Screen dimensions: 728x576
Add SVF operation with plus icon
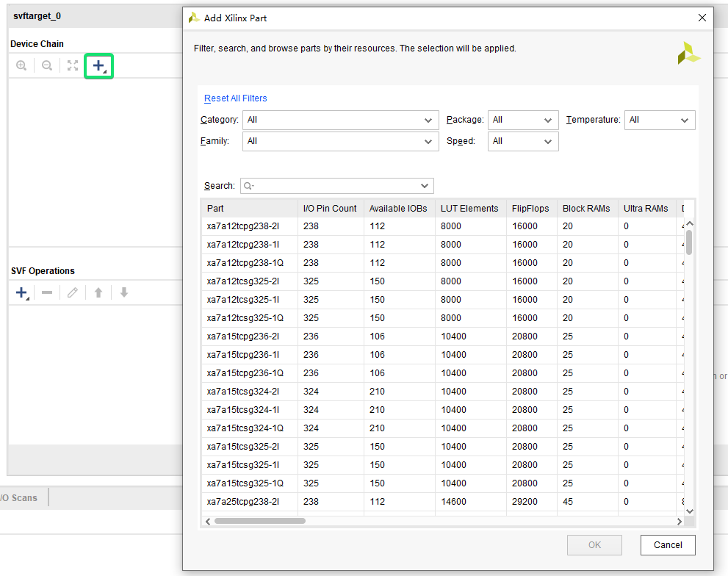21,292
